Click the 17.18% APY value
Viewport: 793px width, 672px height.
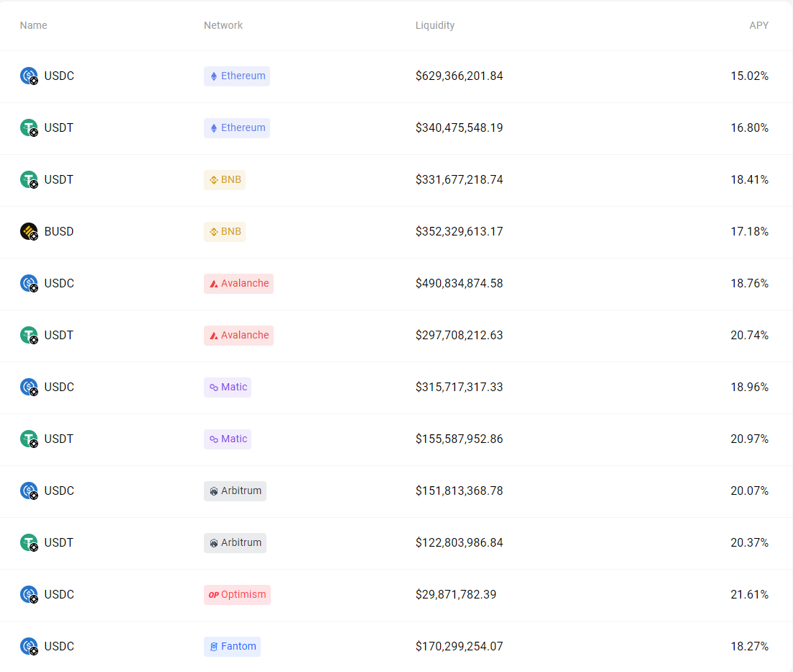pyautogui.click(x=750, y=232)
